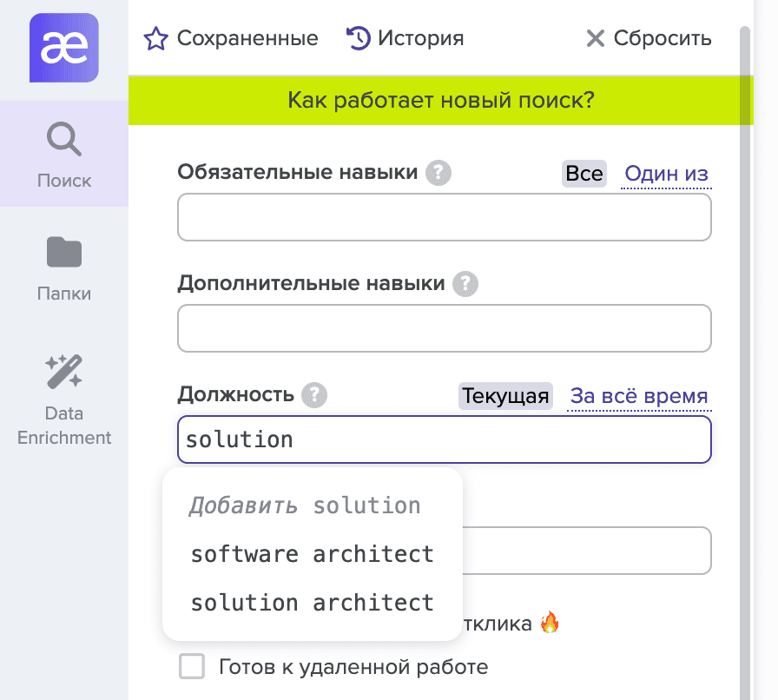The image size is (778, 700).
Task: Open the Search section in sidebar
Action: (x=64, y=154)
